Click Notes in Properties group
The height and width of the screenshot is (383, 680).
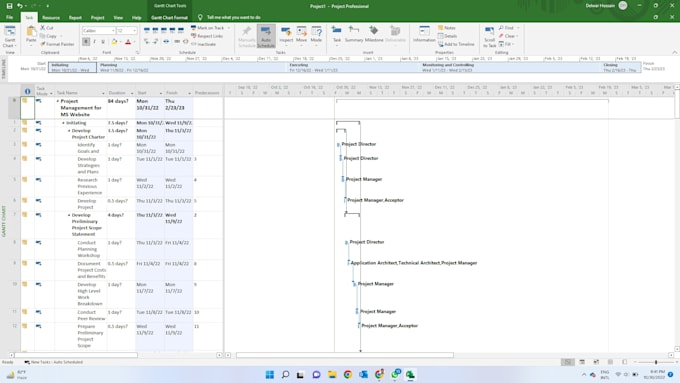(x=447, y=28)
